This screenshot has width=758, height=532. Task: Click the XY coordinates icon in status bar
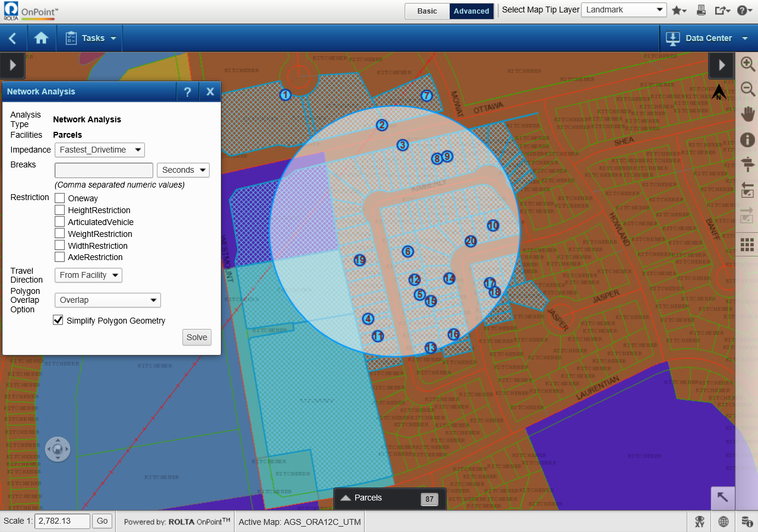(x=700, y=521)
